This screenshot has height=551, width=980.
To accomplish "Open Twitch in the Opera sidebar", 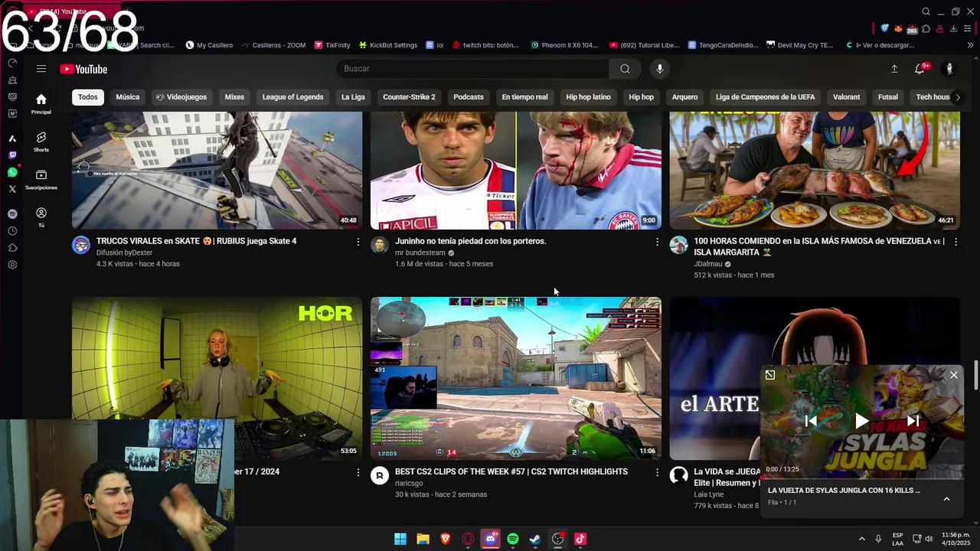I will 12,155.
